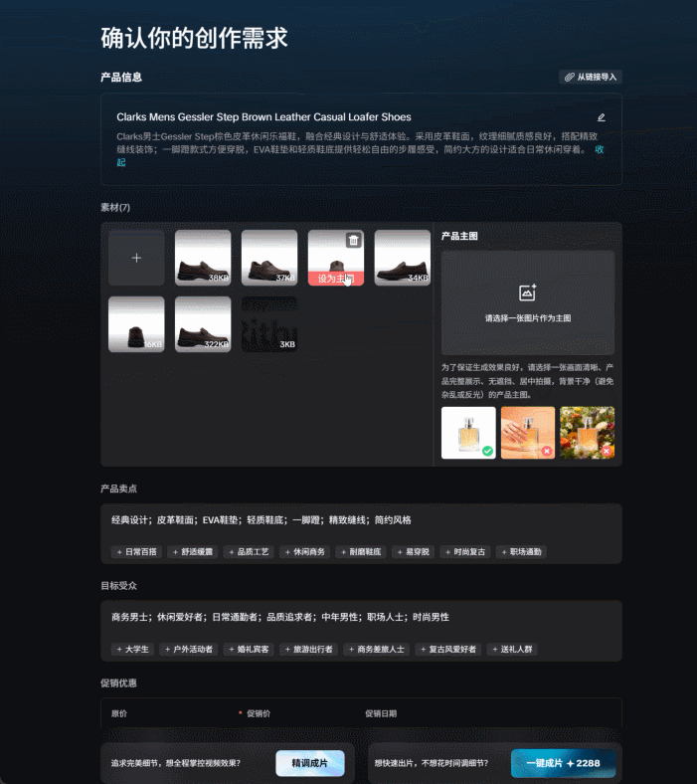Click the target audience text field
697x784 pixels.
pyautogui.click(x=361, y=618)
